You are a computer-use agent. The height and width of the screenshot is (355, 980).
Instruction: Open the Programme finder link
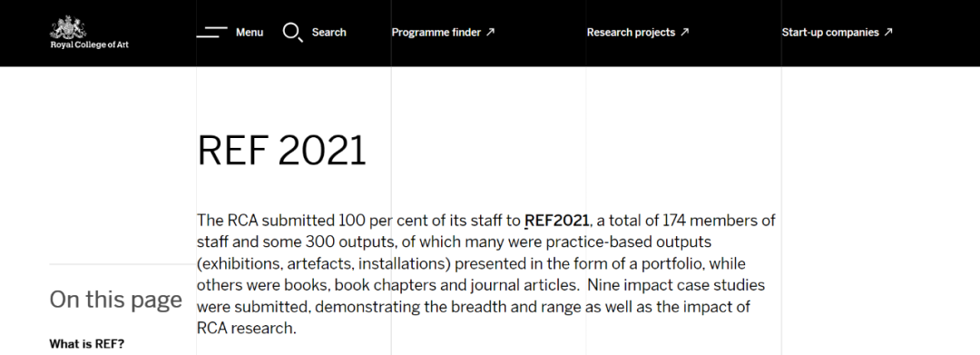click(436, 33)
